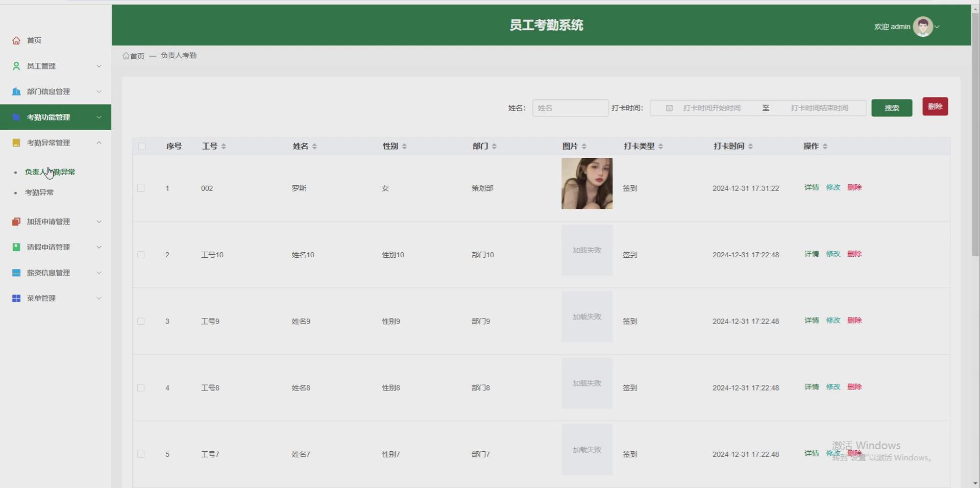Expand the 加班申请管理 menu chevron

(x=99, y=222)
